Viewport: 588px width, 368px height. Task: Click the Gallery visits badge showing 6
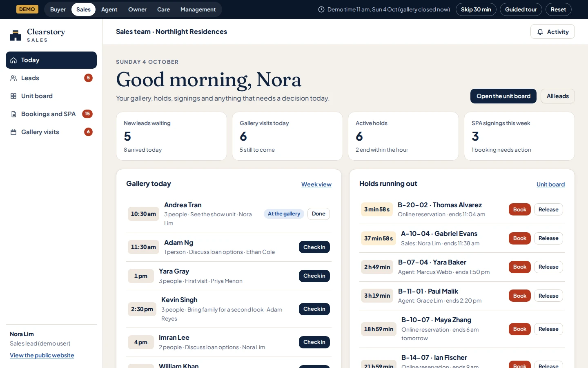coord(88,132)
